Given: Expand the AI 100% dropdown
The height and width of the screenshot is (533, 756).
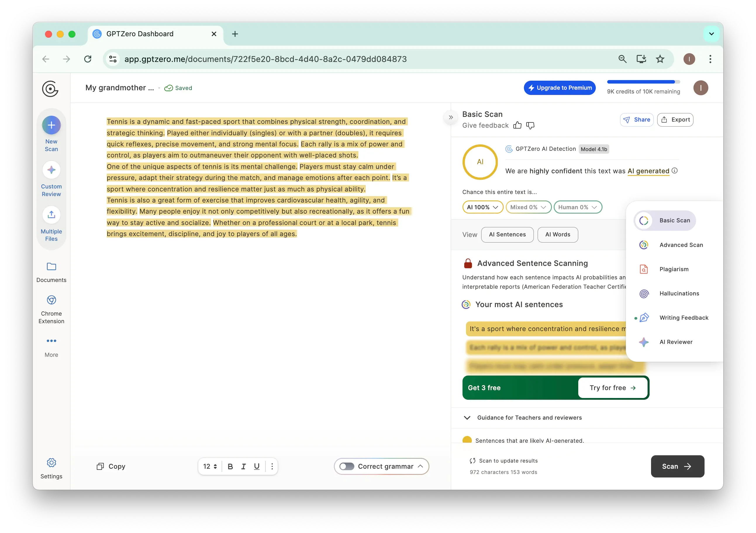Looking at the screenshot, I should coord(483,207).
